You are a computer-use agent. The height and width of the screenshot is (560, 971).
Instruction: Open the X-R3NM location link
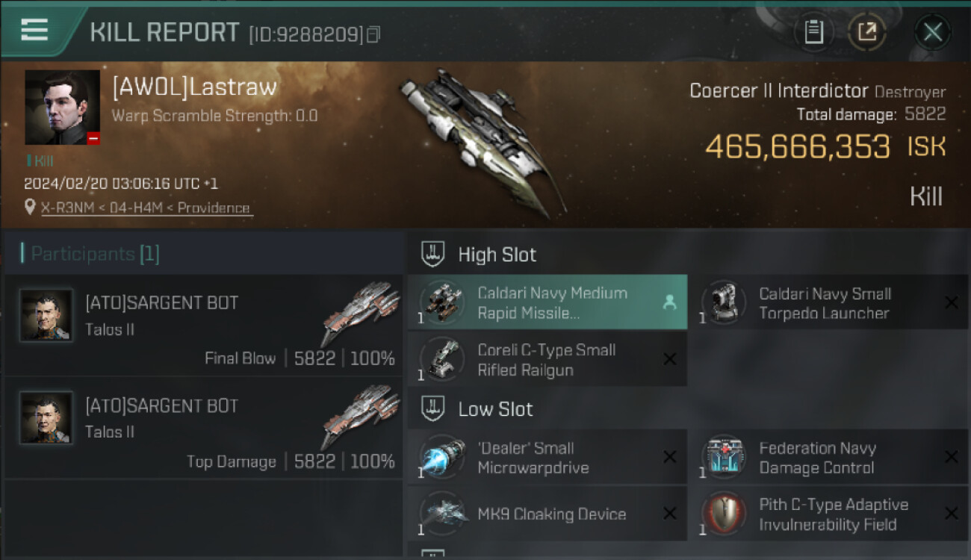coord(146,208)
